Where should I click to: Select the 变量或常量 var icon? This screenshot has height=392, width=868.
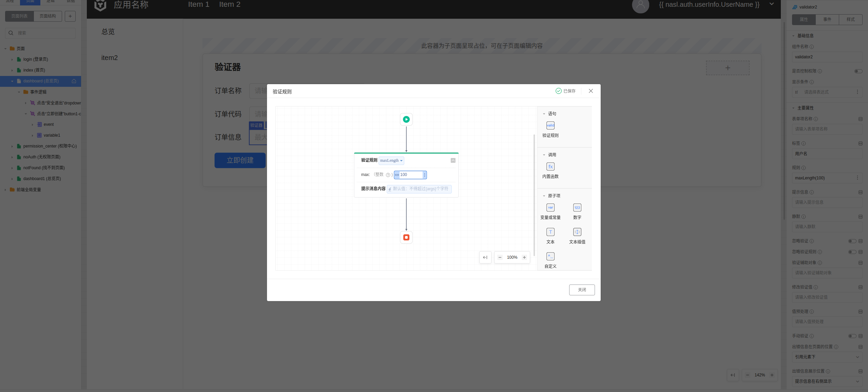pos(550,208)
